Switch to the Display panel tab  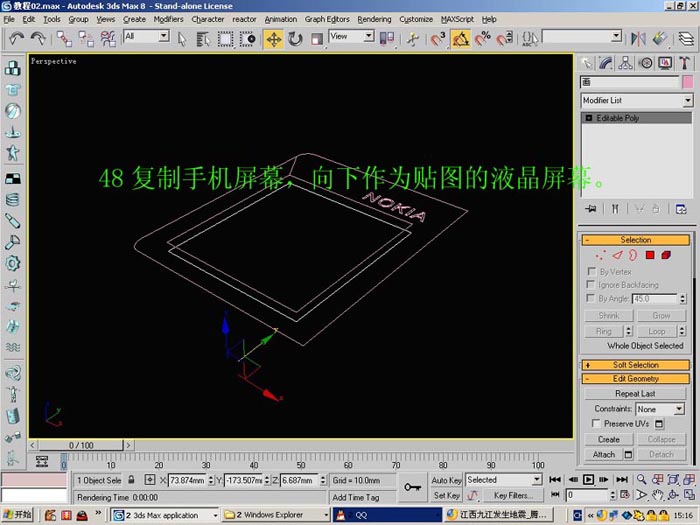click(665, 63)
